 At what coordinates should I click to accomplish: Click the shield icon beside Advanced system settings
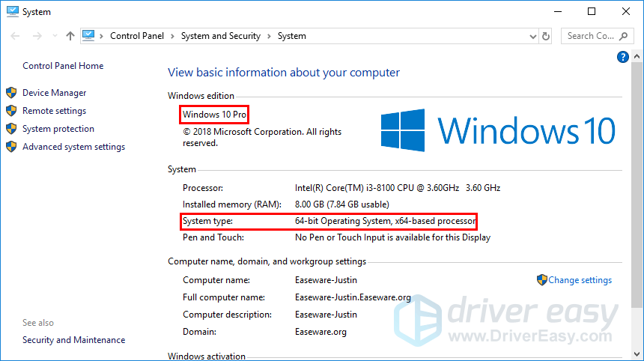pos(11,147)
